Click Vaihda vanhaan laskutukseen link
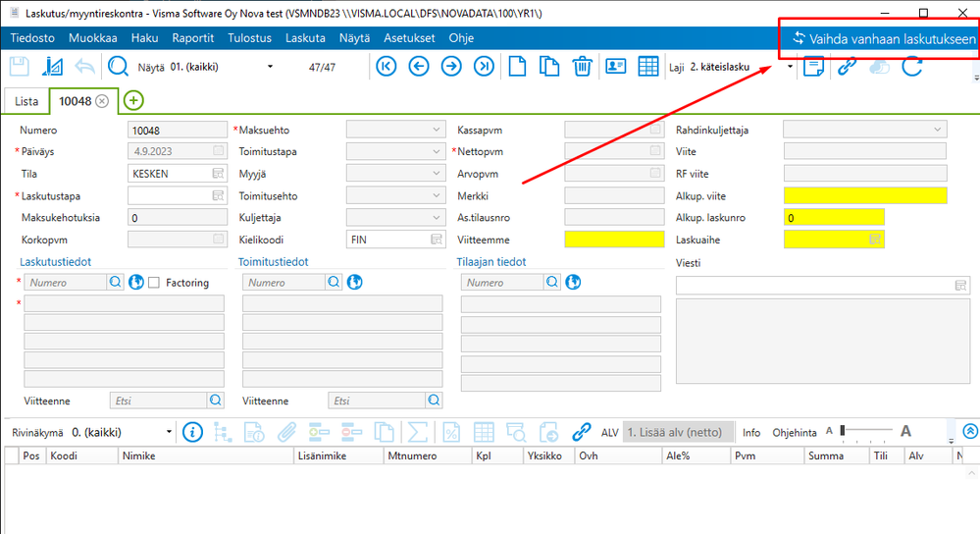Image resolution: width=980 pixels, height=534 pixels. coord(884,38)
